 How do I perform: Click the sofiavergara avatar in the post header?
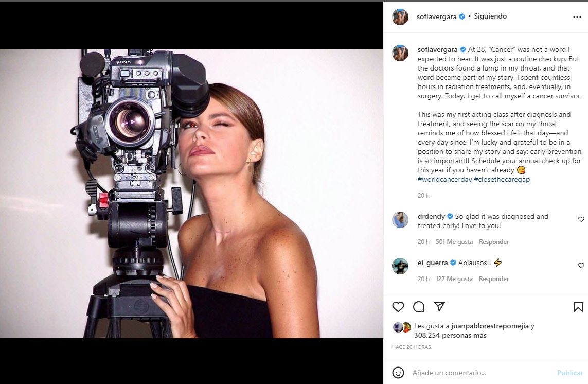(400, 17)
